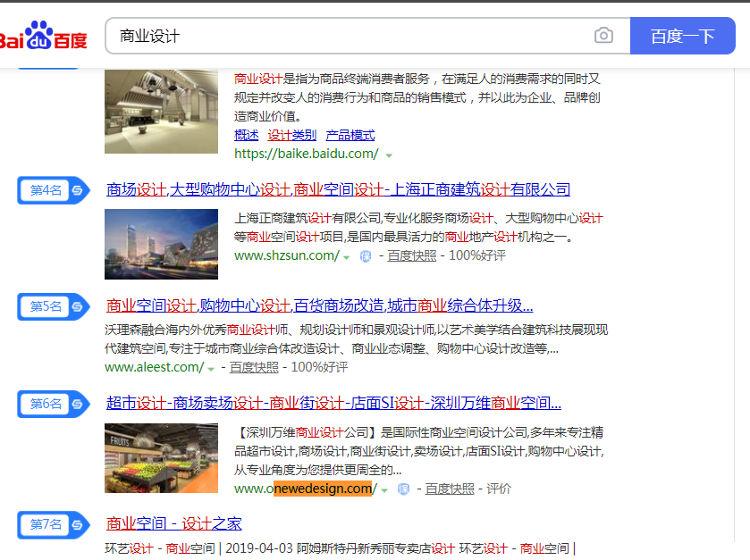Click 100%好评 on the shzsun.com result

tap(476, 255)
